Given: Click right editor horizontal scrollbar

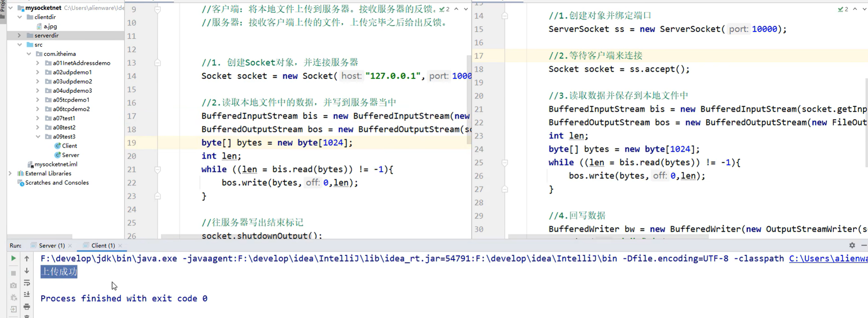Looking at the screenshot, I should 608,237.
